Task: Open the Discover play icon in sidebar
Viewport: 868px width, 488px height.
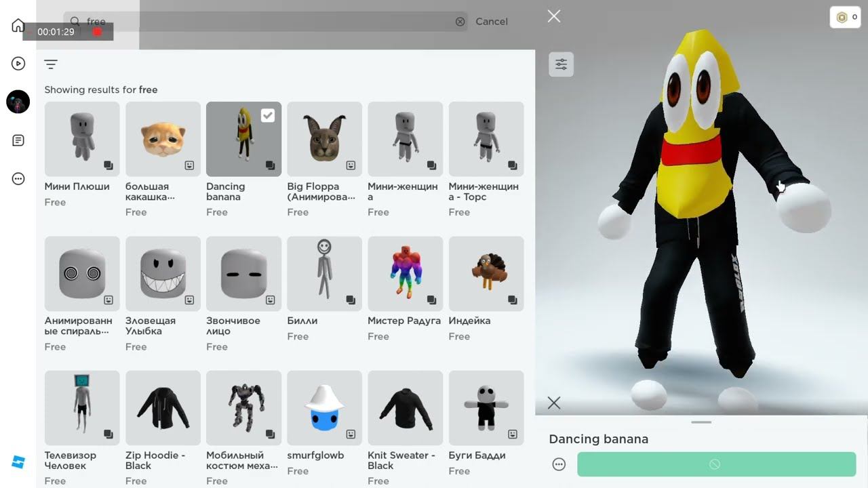Action: (x=18, y=63)
